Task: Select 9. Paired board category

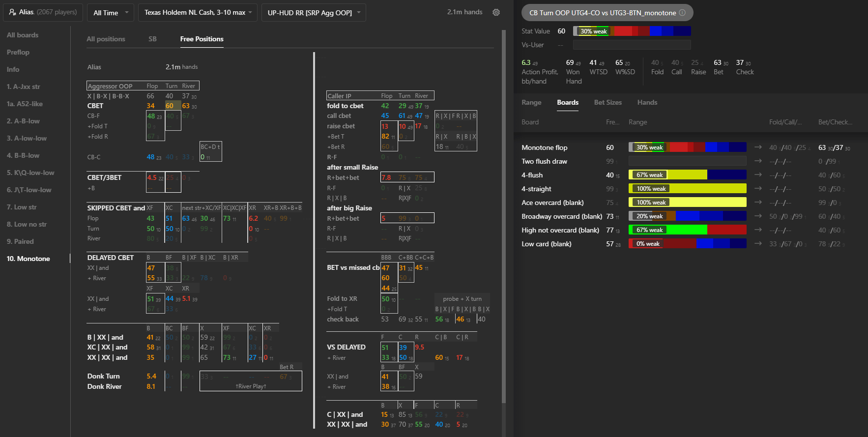Action: click(20, 241)
